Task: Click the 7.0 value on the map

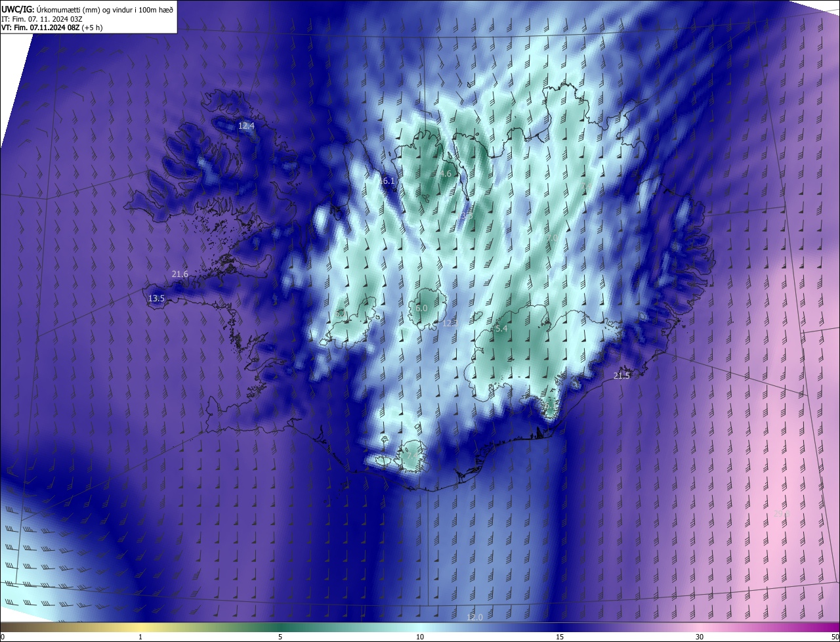Action: 553,238
